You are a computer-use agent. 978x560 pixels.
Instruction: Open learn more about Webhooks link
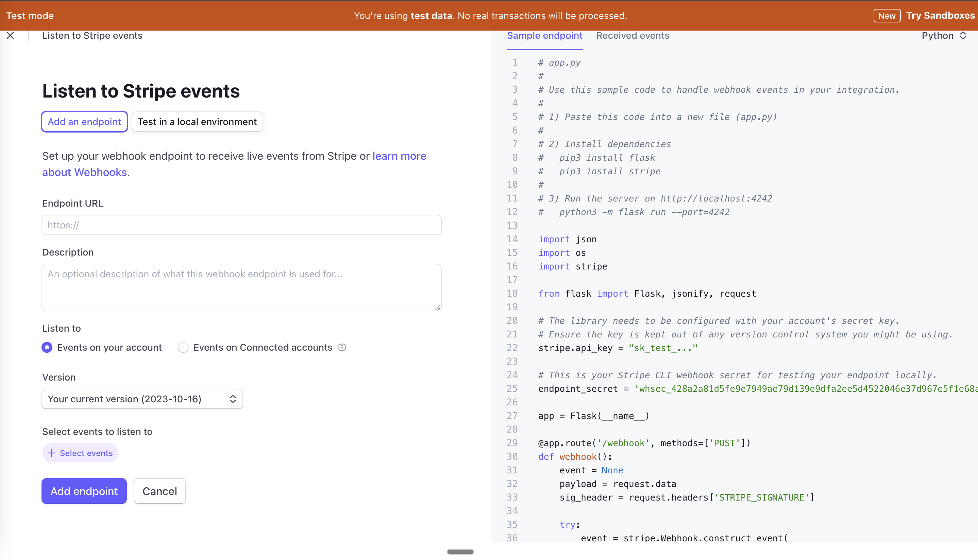pos(399,156)
